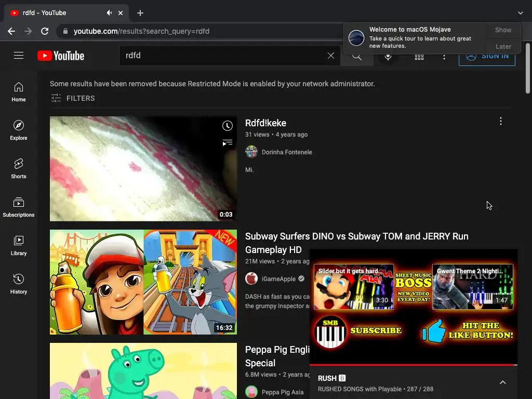Go back in browser history
The width and height of the screenshot is (532, 399).
pos(11,31)
